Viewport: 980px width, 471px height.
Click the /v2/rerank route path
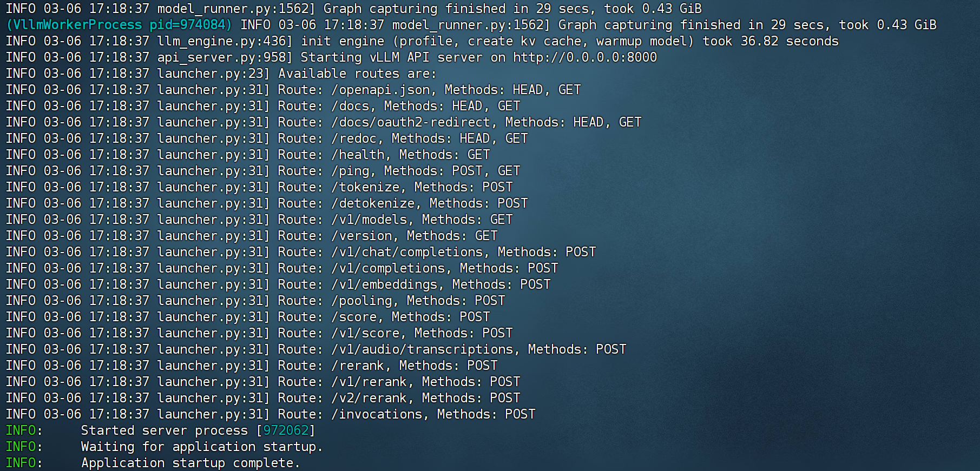(x=369, y=398)
